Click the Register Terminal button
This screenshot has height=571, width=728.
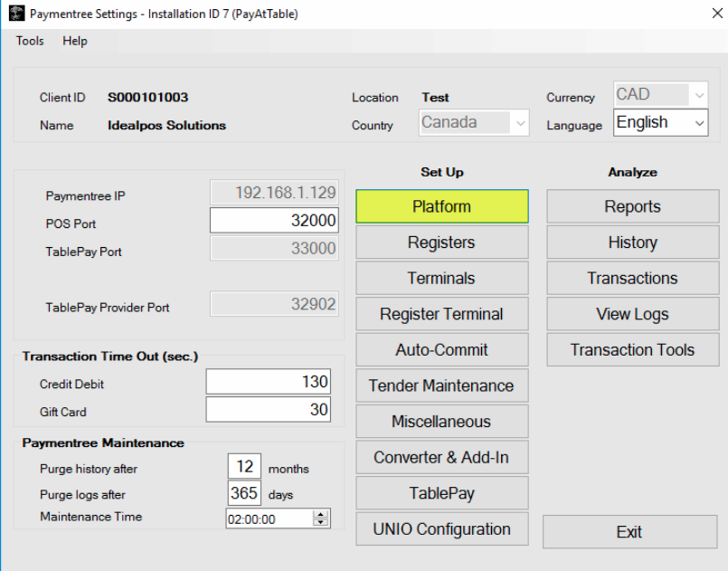[442, 314]
